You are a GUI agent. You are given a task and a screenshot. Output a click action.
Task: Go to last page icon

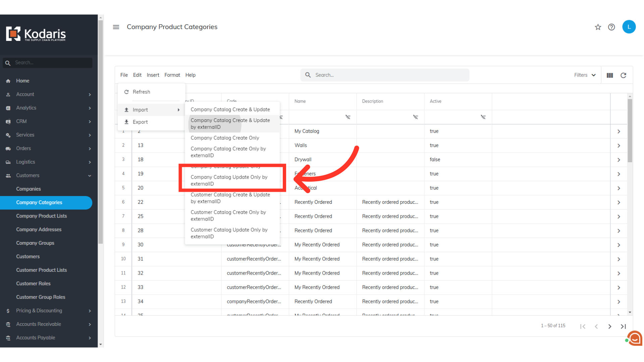623,326
